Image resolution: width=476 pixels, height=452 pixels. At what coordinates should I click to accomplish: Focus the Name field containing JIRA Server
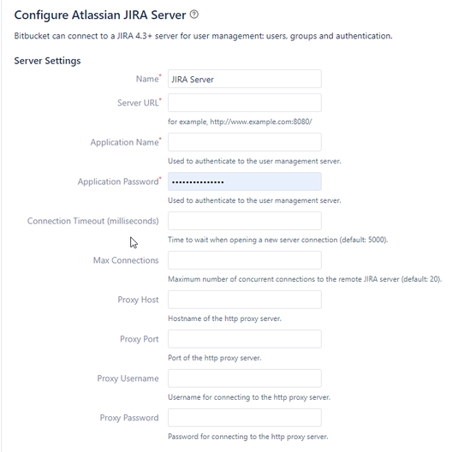(245, 79)
